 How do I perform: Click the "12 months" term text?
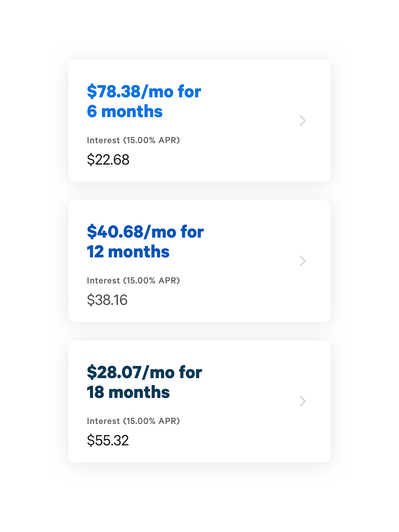pyautogui.click(x=128, y=252)
